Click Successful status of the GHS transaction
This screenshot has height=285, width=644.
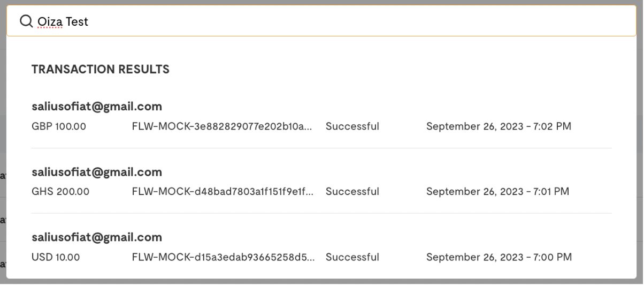tap(352, 191)
